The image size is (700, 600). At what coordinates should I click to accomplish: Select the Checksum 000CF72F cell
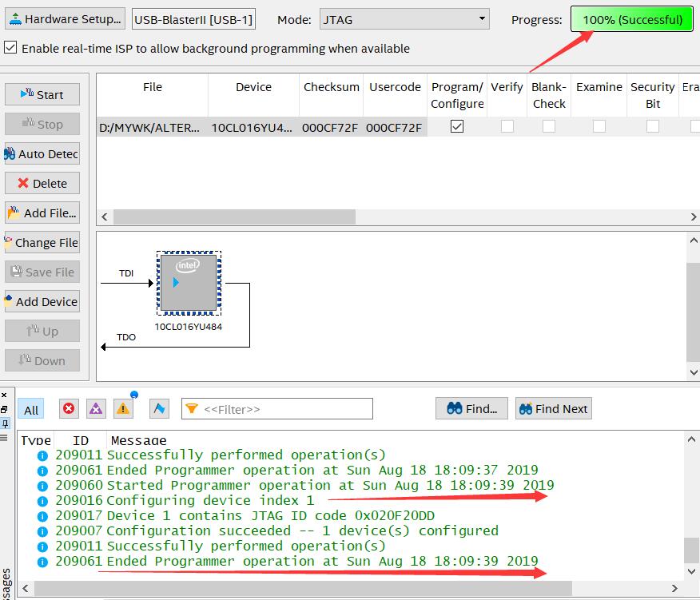click(x=330, y=128)
